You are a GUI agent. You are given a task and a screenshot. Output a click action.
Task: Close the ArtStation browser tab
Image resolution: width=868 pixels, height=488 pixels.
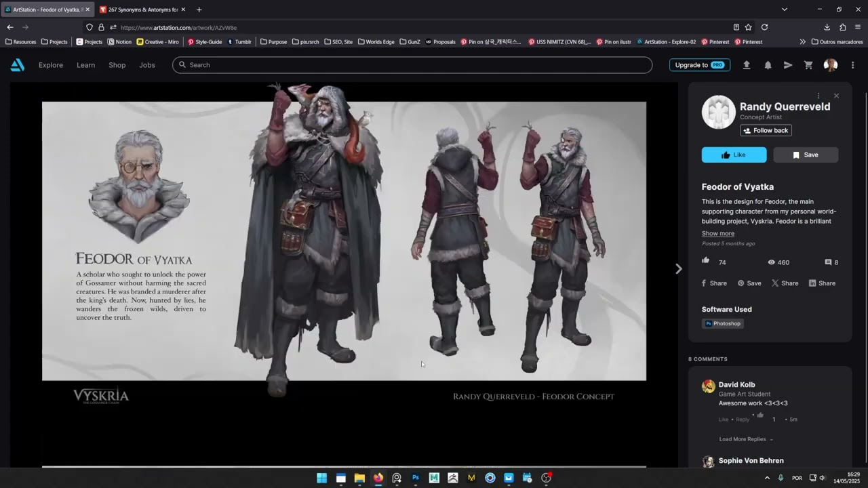point(87,9)
